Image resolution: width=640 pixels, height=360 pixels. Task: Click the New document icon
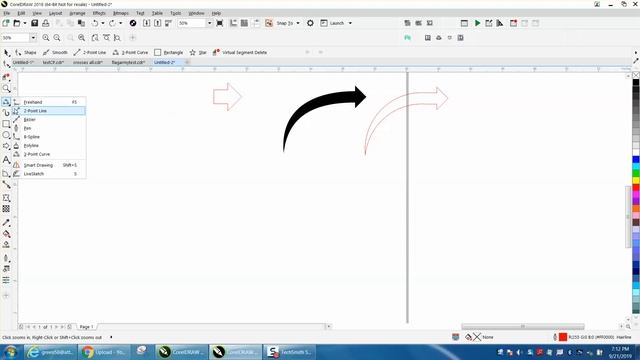(6, 23)
